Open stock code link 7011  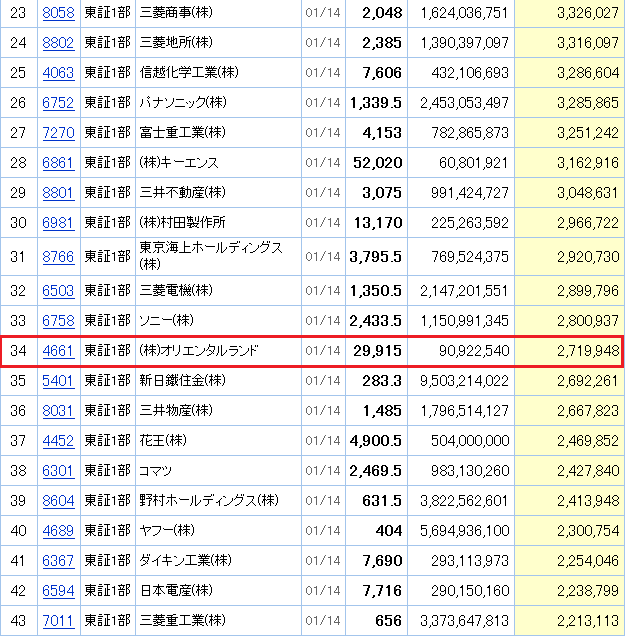[x=58, y=621]
